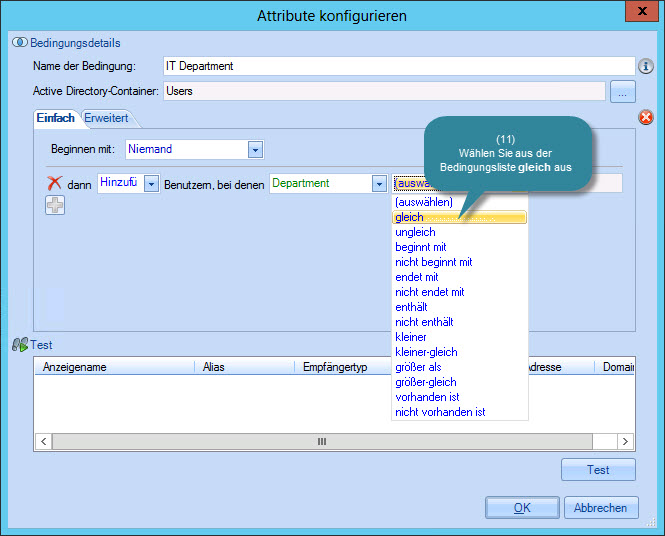
Task: Select 'größer-gleich' condition
Action: (x=460, y=382)
